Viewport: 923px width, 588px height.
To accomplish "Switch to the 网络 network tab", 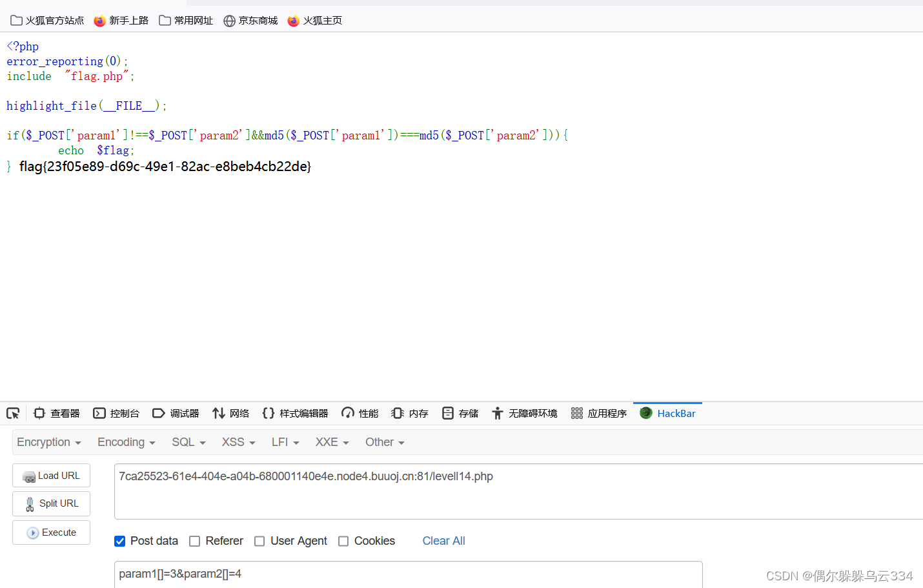I will click(231, 413).
